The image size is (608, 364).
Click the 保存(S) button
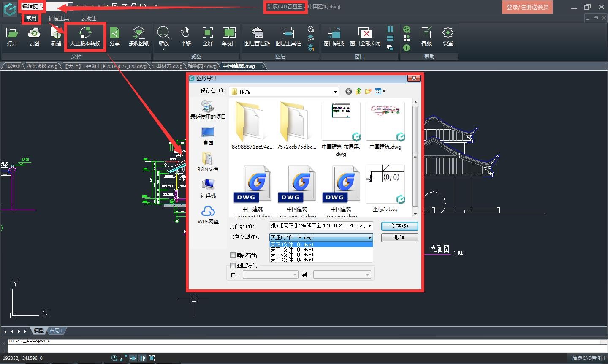coord(399,226)
